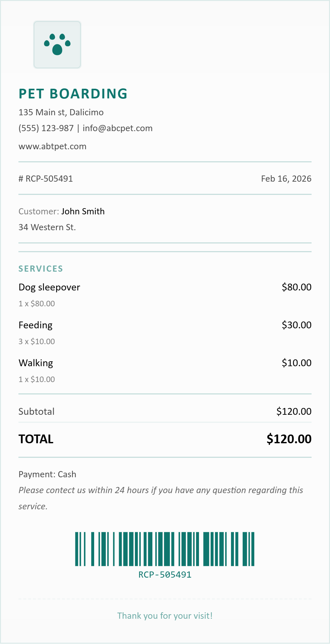Click the SERVICES section header
This screenshot has height=644, width=330.
click(41, 269)
